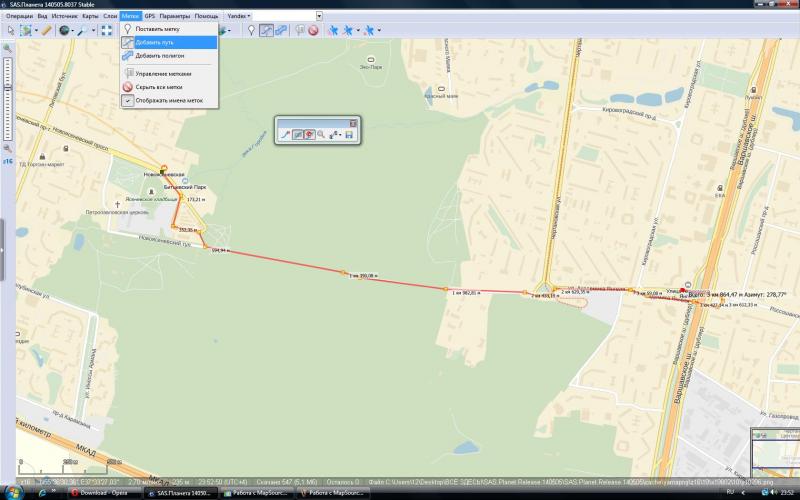The image size is (800, 500).
Task: Click the add placemark pin toolbar icon
Action: [x=251, y=31]
